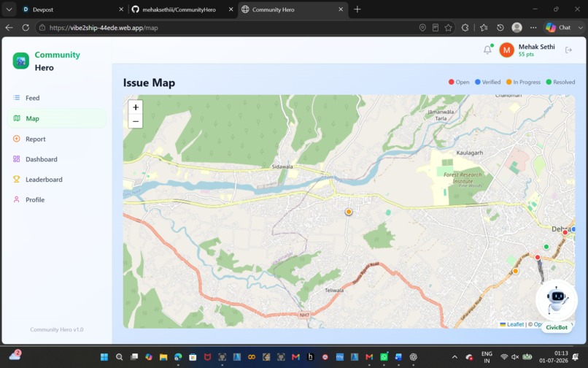Click the location permission icon in address bar

[422, 28]
